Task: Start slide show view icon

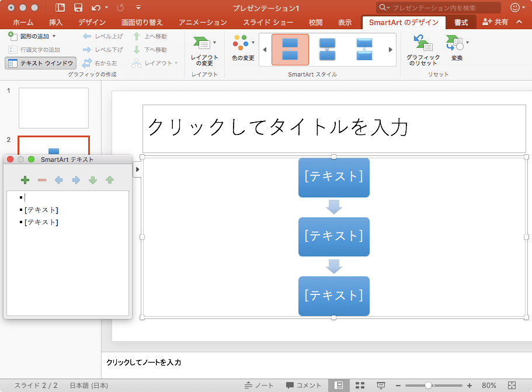Action: 381,385
